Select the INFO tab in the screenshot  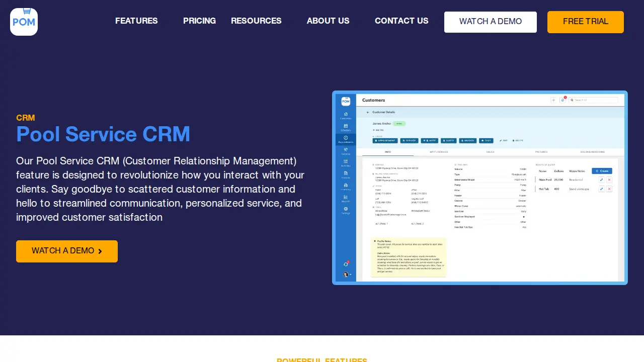[x=388, y=152]
